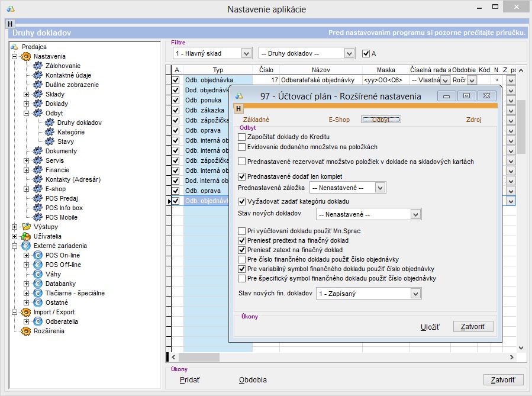Click the POS On-line globe icon
The width and height of the screenshot is (532, 396).
(38, 255)
